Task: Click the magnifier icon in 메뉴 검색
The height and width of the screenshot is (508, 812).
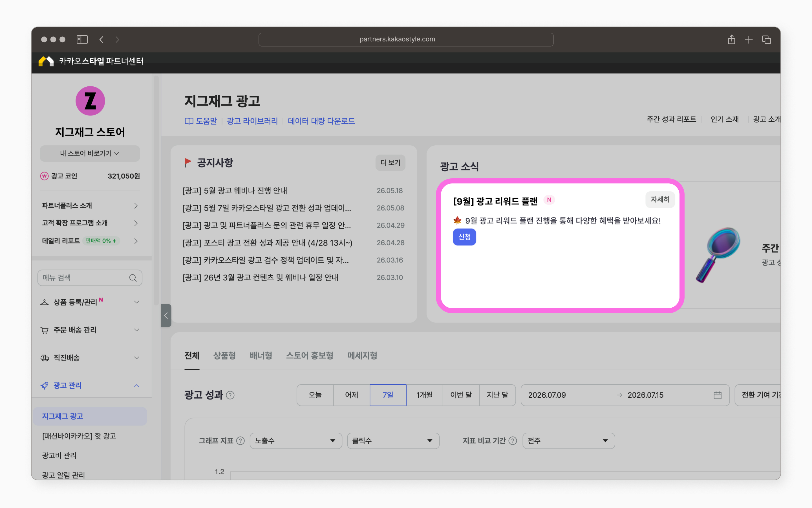Action: [x=133, y=278]
